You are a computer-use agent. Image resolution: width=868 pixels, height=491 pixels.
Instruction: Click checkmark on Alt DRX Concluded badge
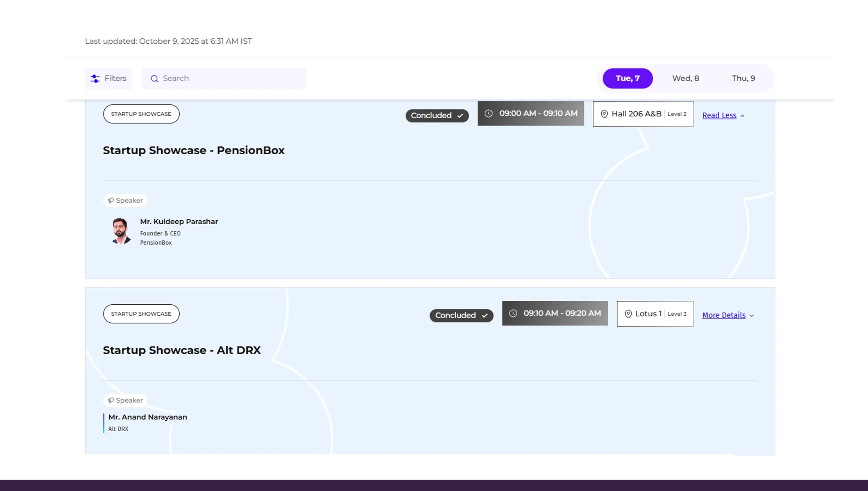tap(485, 316)
